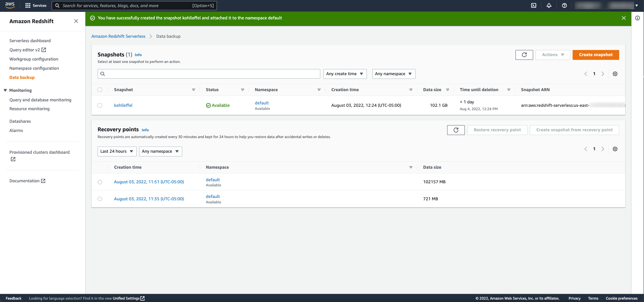Close the Amazon Redshift side navigation

[76, 21]
